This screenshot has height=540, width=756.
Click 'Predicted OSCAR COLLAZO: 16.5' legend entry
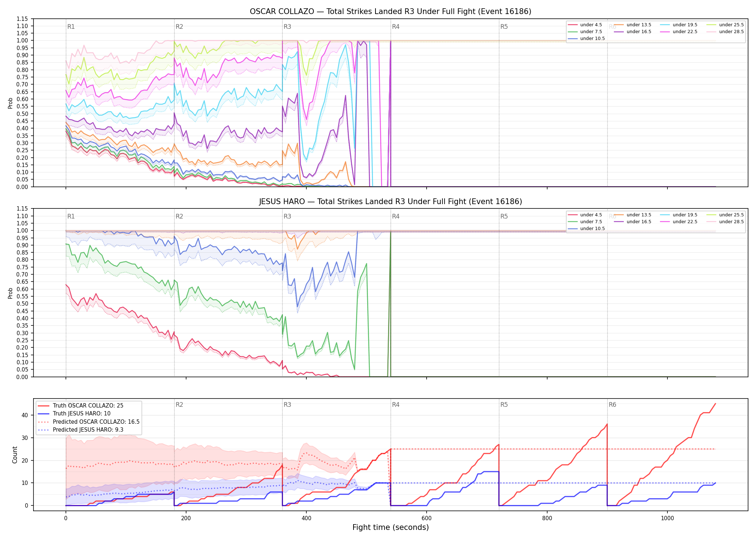coord(89,422)
